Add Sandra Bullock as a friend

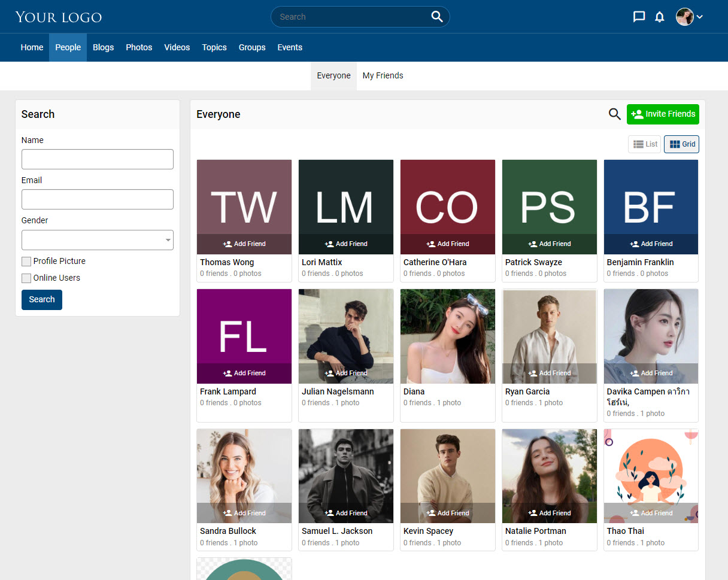(x=244, y=513)
